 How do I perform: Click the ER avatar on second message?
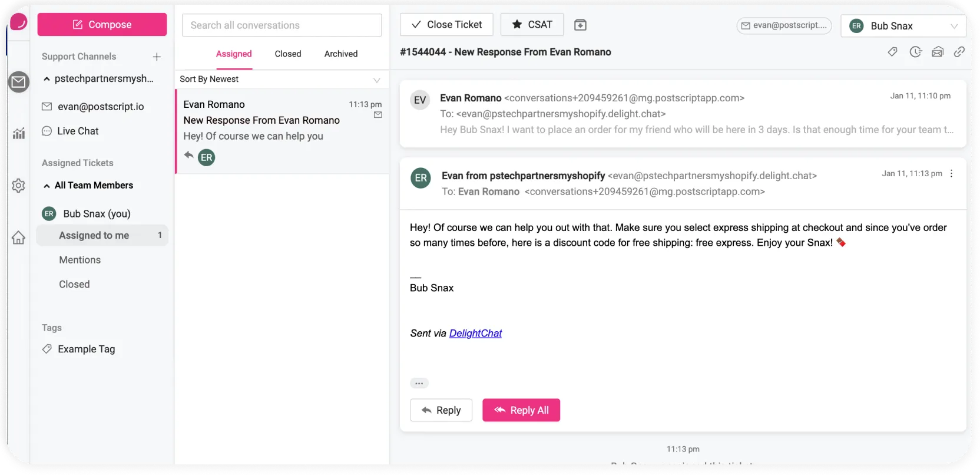(x=421, y=178)
